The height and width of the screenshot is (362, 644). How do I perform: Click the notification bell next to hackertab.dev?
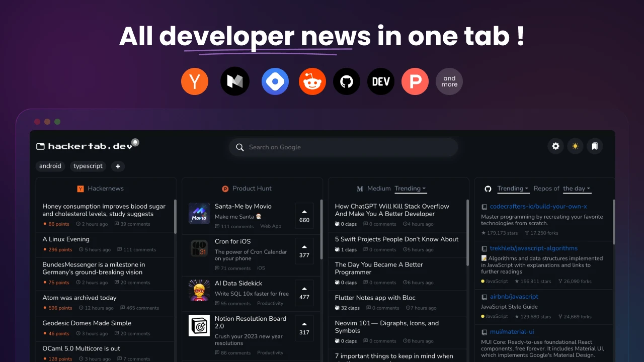pos(135,143)
